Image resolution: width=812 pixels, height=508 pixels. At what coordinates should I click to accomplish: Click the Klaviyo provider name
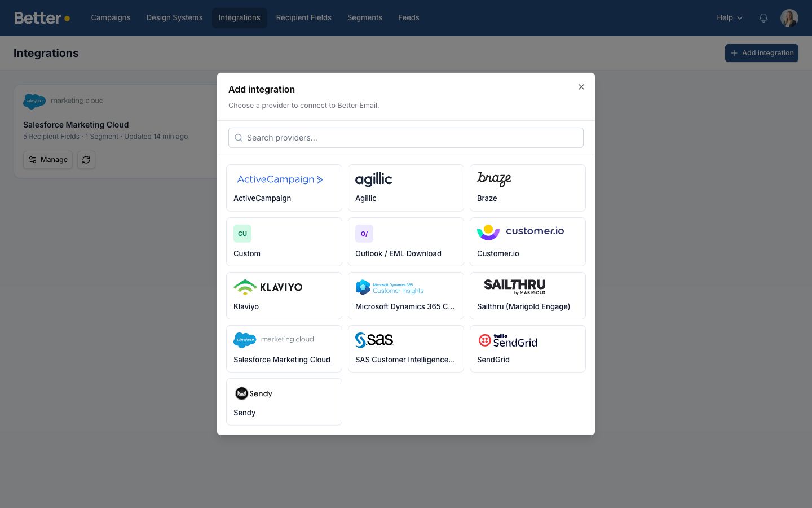[246, 306]
